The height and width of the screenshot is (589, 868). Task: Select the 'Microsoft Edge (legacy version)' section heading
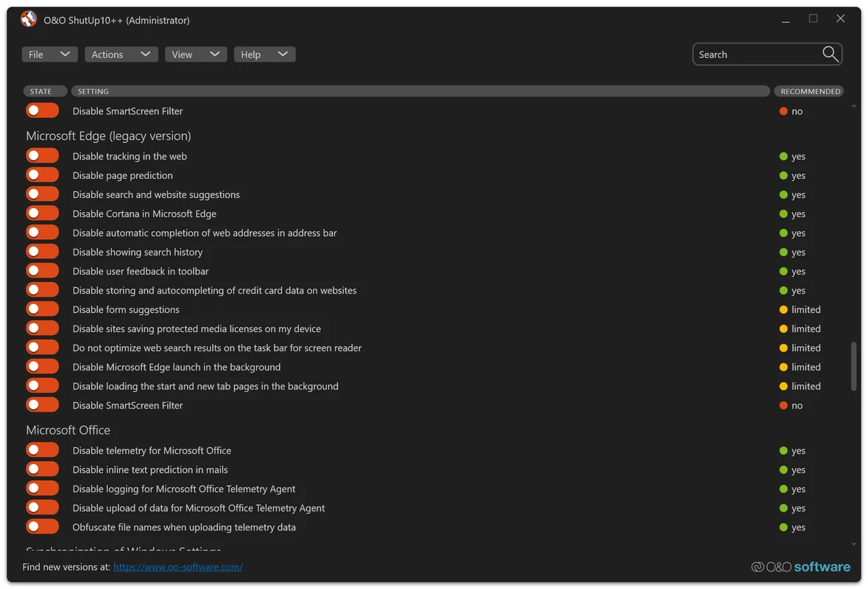click(108, 135)
